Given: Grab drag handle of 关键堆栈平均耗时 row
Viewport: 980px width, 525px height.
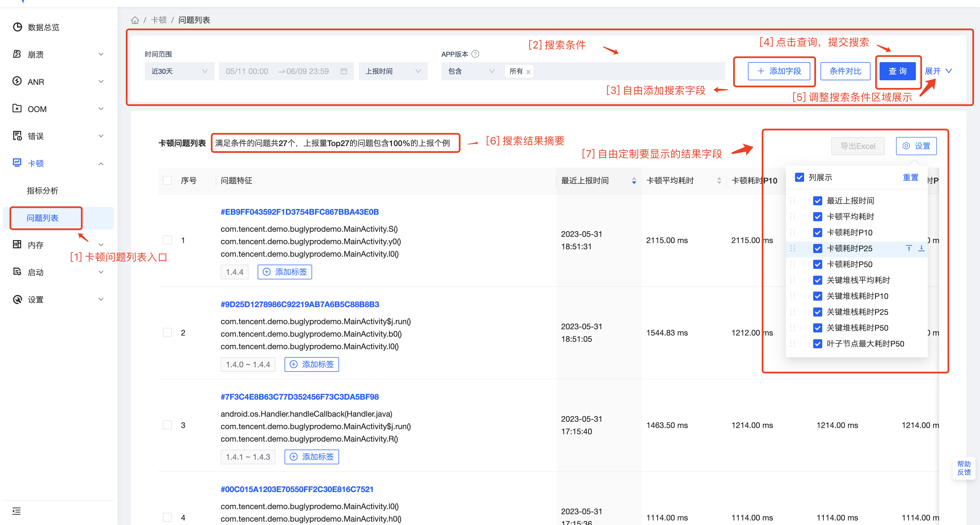Looking at the screenshot, I should click(793, 280).
